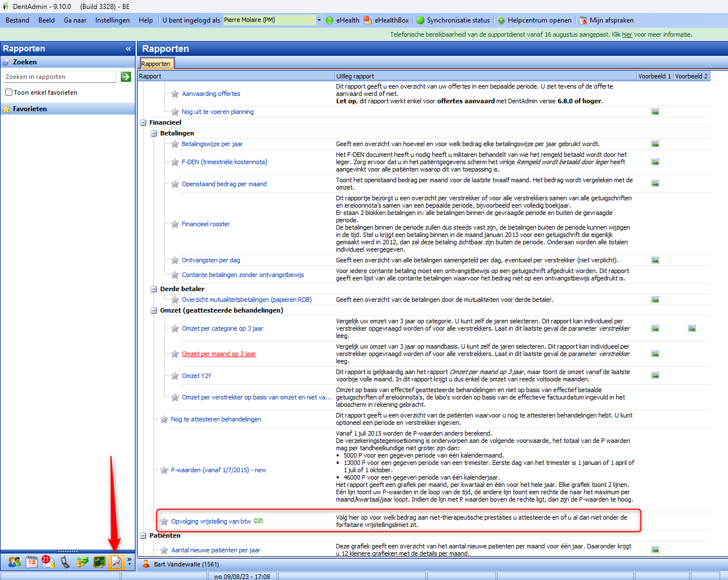Image resolution: width=728 pixels, height=580 pixels.
Task: Follow the 'hier' link in support notice
Action: coord(627,34)
